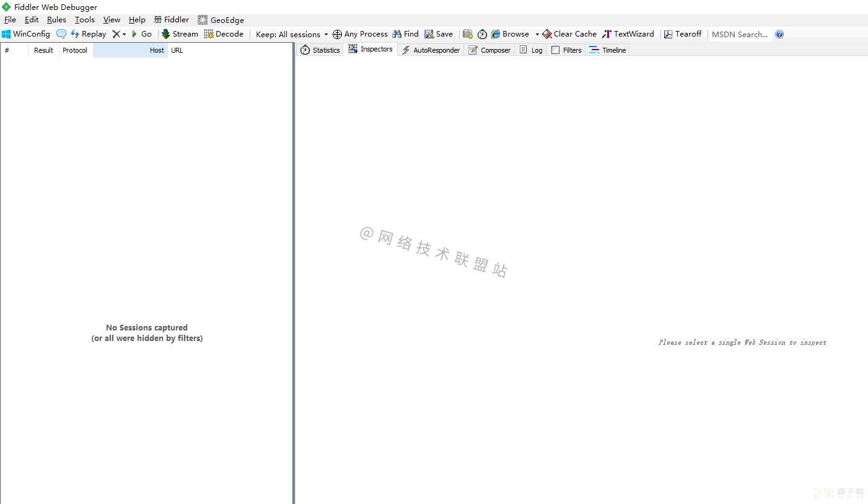This screenshot has height=504, width=868.
Task: Open Find sessions binoculars
Action: [x=405, y=34]
